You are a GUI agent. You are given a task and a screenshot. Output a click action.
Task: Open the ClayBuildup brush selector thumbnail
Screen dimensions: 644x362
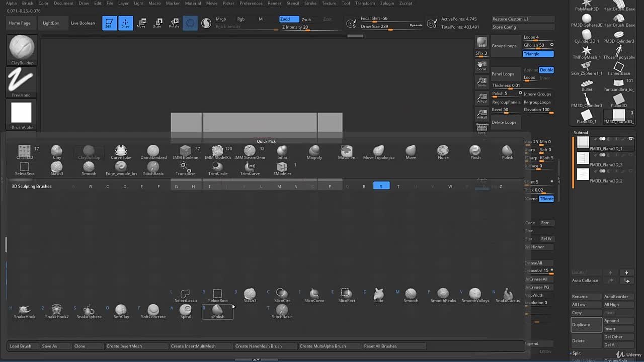coord(22,49)
